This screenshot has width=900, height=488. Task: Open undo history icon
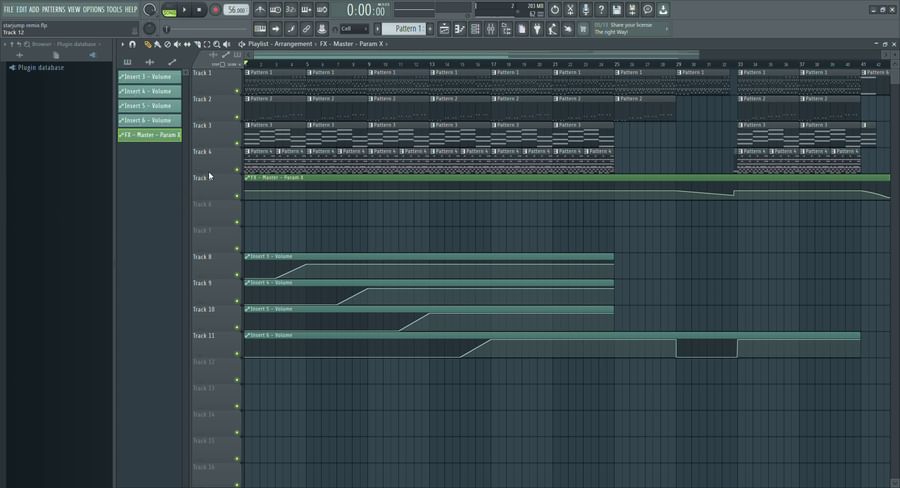point(554,10)
